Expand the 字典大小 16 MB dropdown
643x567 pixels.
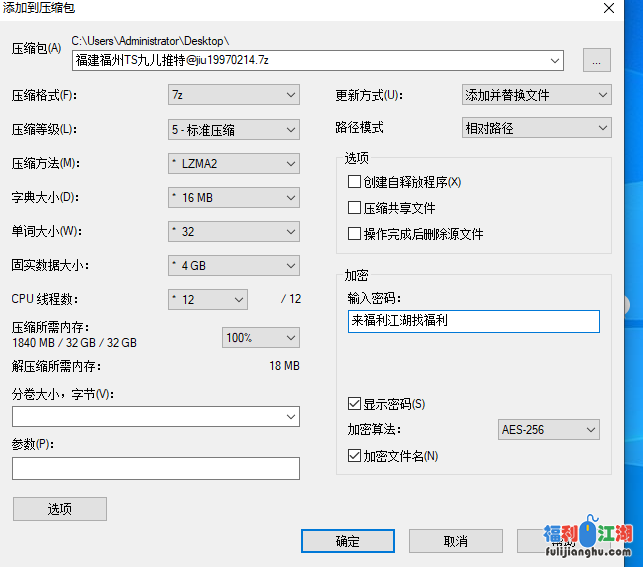click(x=234, y=197)
